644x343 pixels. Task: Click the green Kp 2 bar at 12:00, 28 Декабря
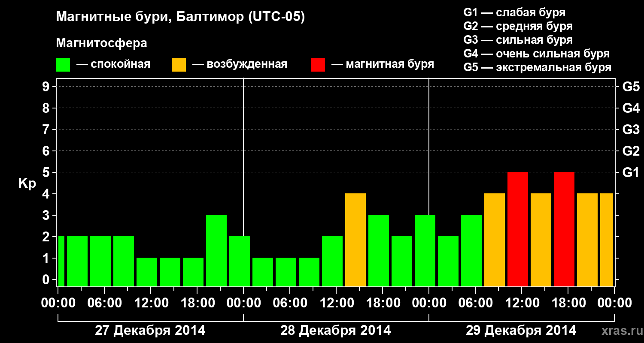pyautogui.click(x=332, y=261)
